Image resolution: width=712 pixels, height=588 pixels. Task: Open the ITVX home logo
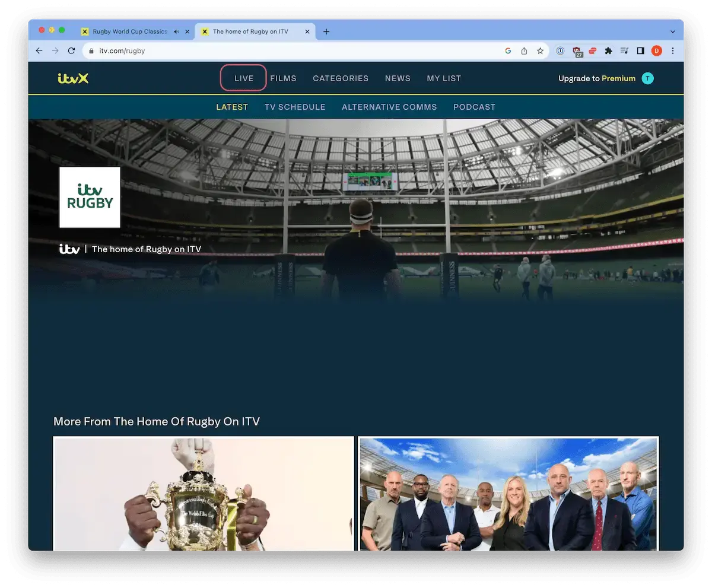pos(74,78)
